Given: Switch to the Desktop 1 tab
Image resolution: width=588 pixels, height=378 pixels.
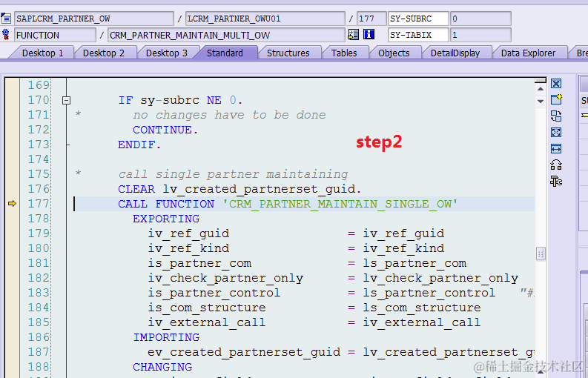Looking at the screenshot, I should tap(42, 53).
